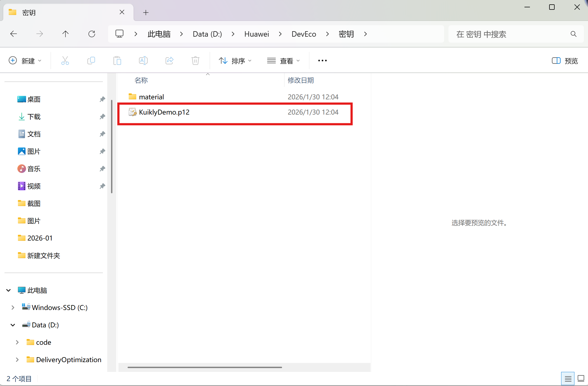Open the 排序 sort dropdown
This screenshot has height=386, width=588.
[235, 61]
